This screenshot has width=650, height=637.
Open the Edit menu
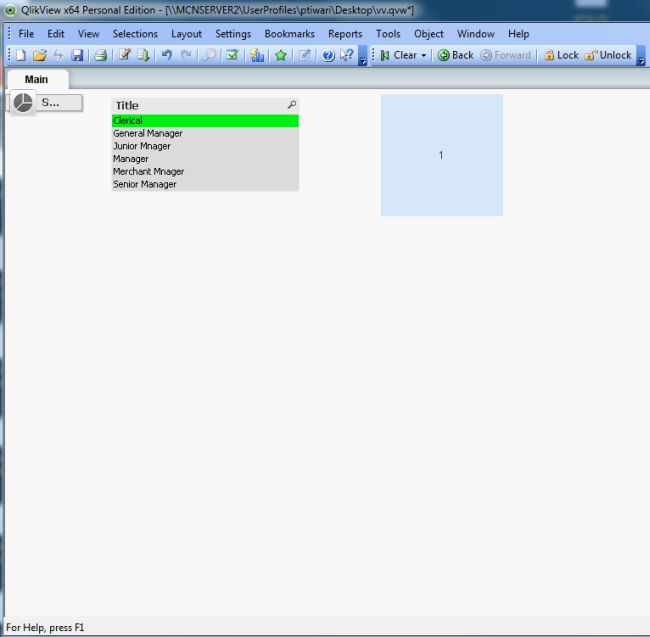[x=56, y=34]
